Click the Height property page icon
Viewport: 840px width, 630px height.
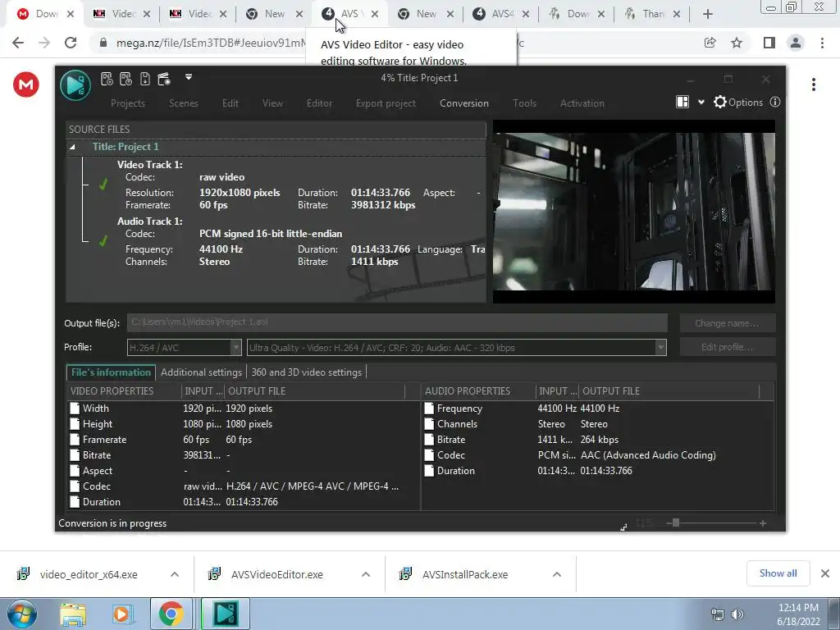click(75, 424)
